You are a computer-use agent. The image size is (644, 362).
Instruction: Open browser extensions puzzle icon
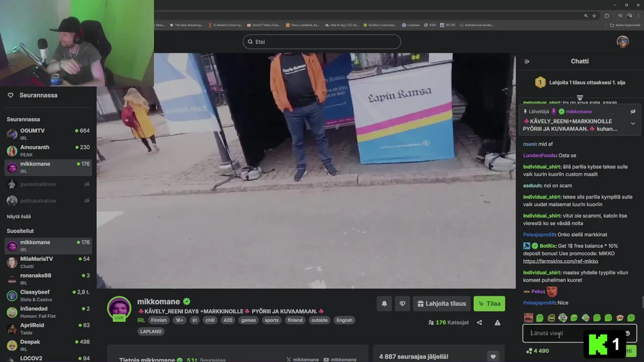(x=607, y=16)
